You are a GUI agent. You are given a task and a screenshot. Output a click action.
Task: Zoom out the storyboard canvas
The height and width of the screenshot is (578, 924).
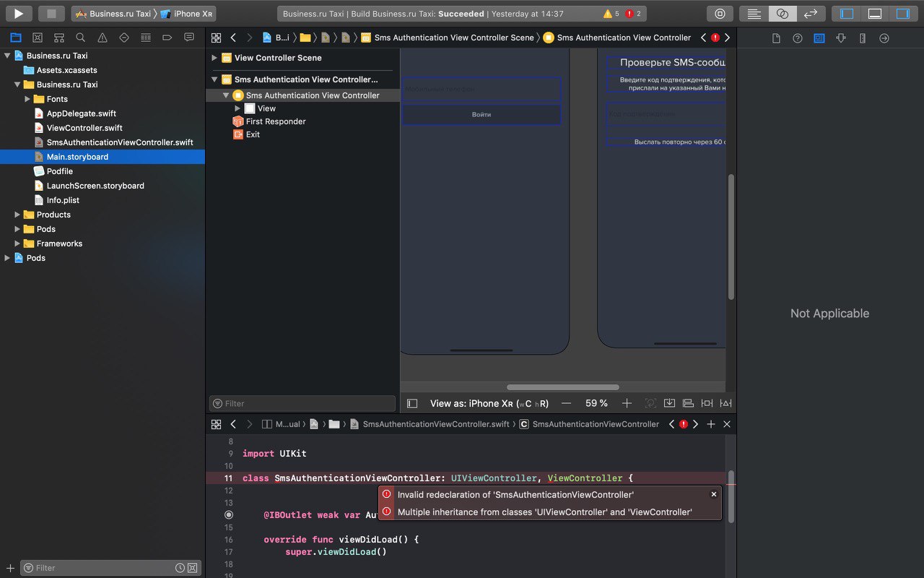[566, 403]
